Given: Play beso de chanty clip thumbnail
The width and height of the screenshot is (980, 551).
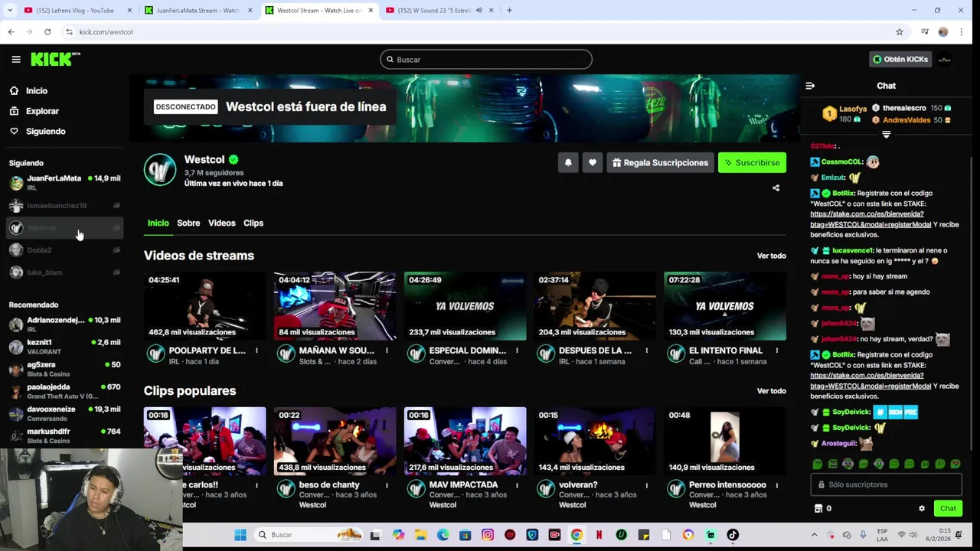Looking at the screenshot, I should 335,441.
